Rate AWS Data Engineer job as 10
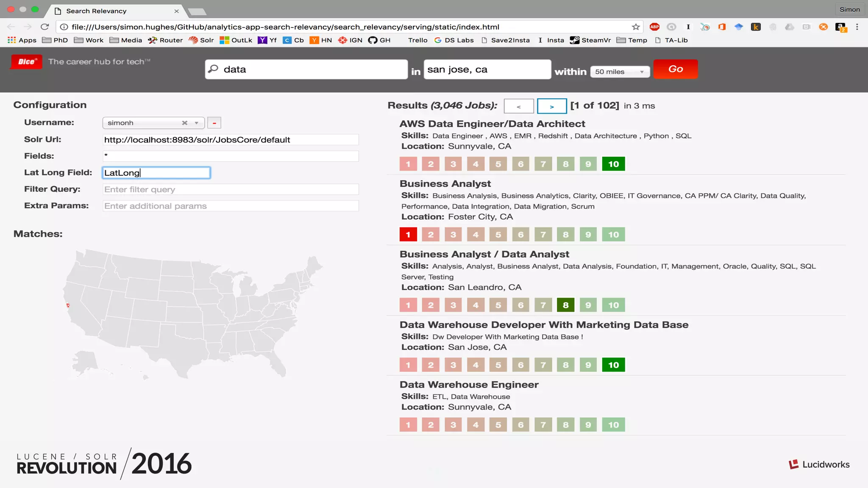 [613, 164]
